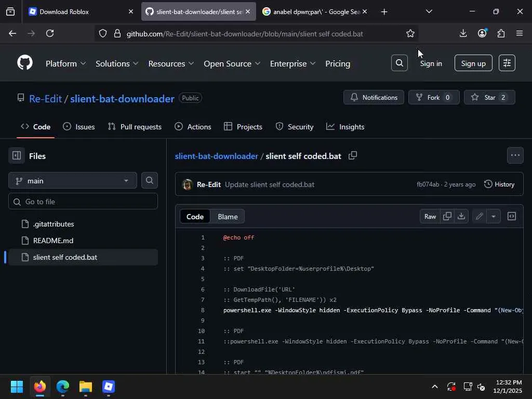
Task: Click the Pricing link
Action: point(338,63)
